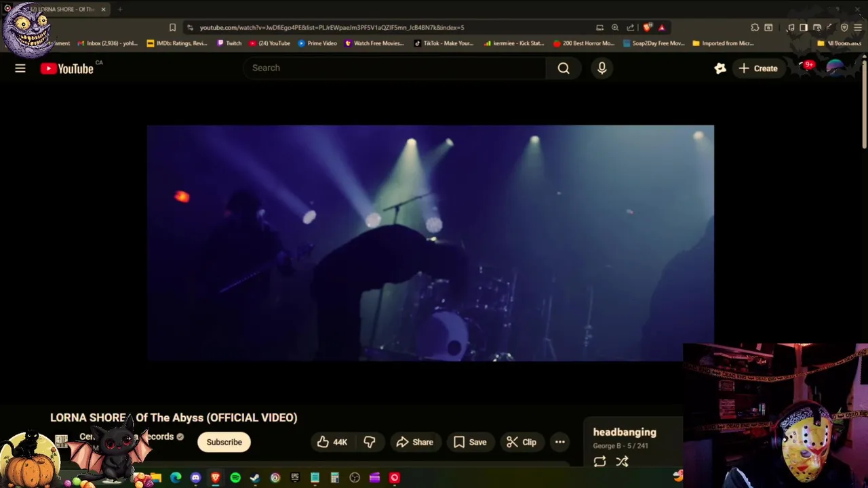This screenshot has height=488, width=868.
Task: Open Discord from the taskbar
Action: pyautogui.click(x=196, y=478)
